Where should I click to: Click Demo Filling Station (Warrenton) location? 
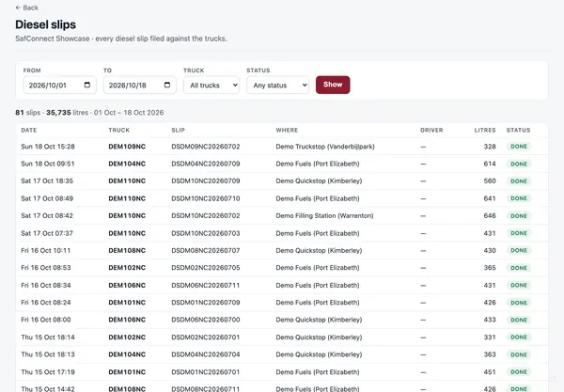[x=325, y=216]
